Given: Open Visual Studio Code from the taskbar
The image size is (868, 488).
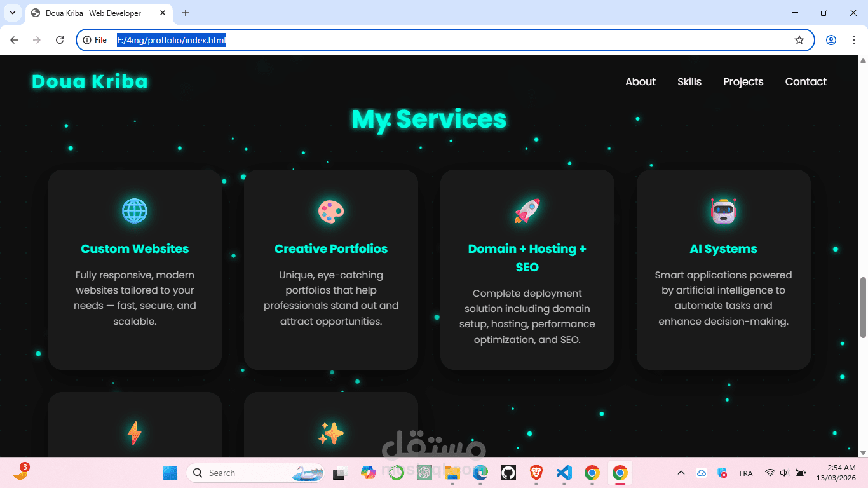Looking at the screenshot, I should click(564, 473).
